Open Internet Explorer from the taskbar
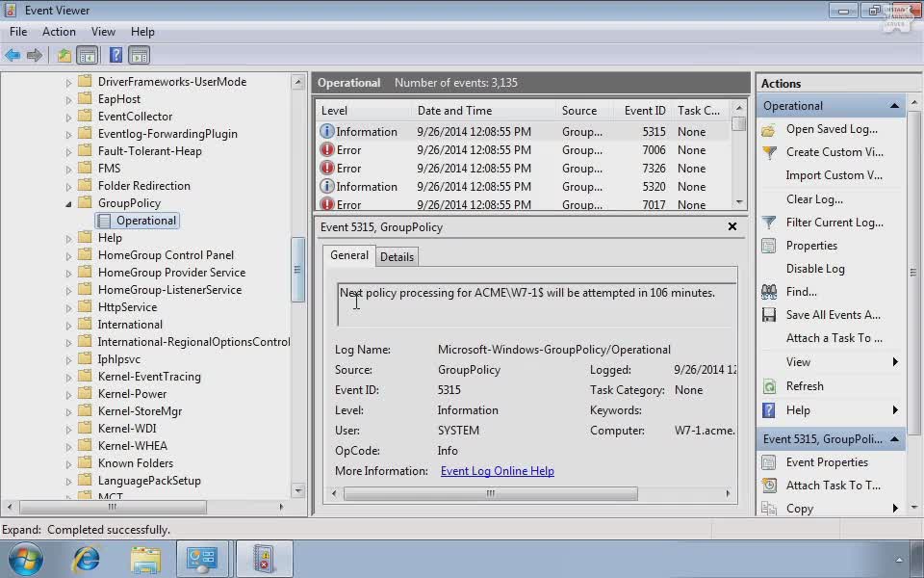 (x=87, y=559)
